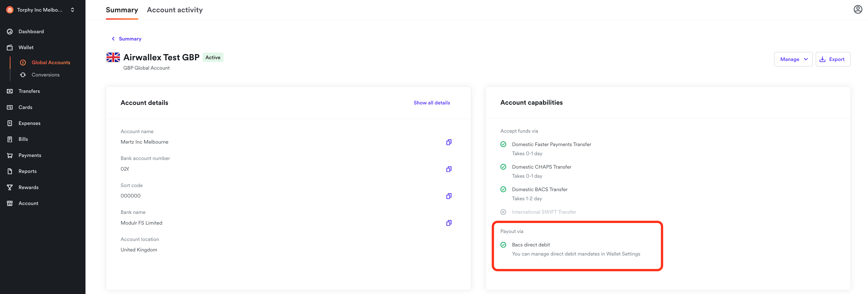Copy the sort code 000000
Image resolution: width=868 pixels, height=294 pixels.
(449, 195)
